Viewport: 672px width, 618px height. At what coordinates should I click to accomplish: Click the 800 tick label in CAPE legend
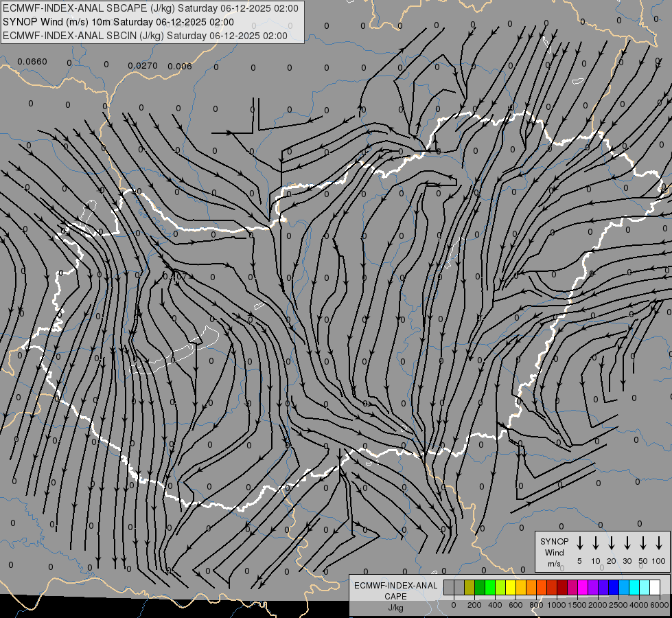[x=536, y=605]
